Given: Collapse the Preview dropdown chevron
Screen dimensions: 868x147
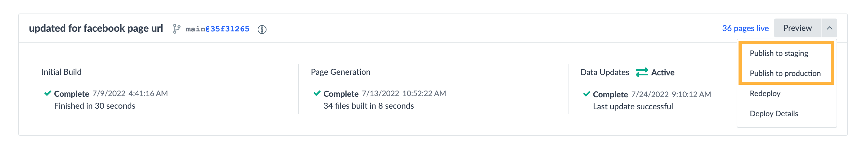Looking at the screenshot, I should (829, 28).
